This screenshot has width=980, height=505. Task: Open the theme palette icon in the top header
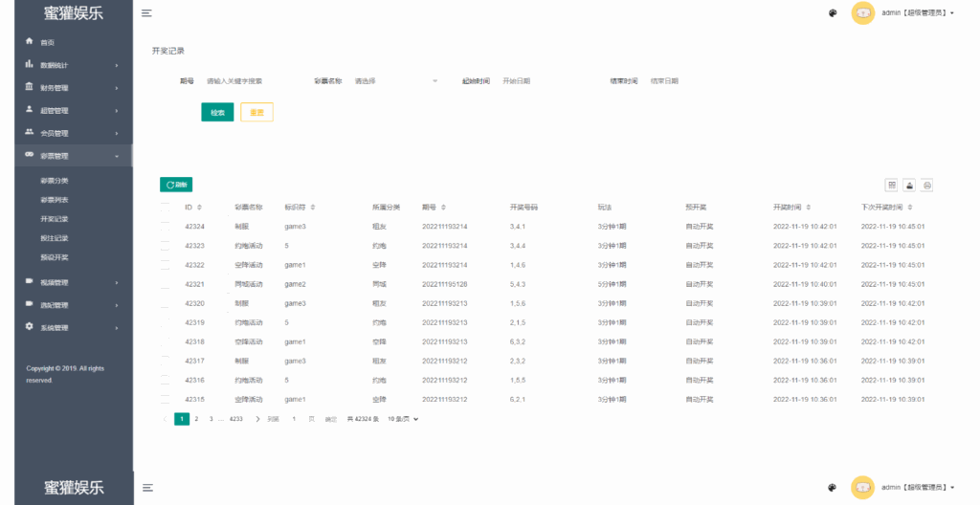click(833, 13)
